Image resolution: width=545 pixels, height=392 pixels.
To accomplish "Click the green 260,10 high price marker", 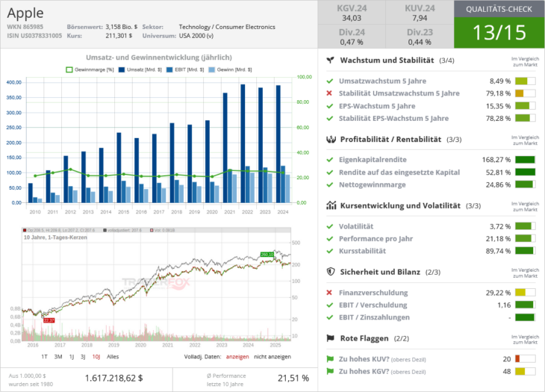I will coord(267,255).
